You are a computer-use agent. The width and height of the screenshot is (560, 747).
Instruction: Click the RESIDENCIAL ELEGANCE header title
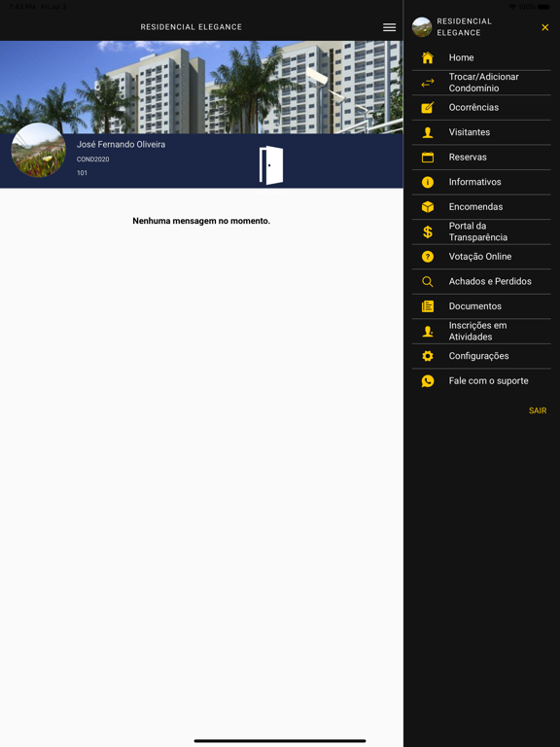click(192, 27)
